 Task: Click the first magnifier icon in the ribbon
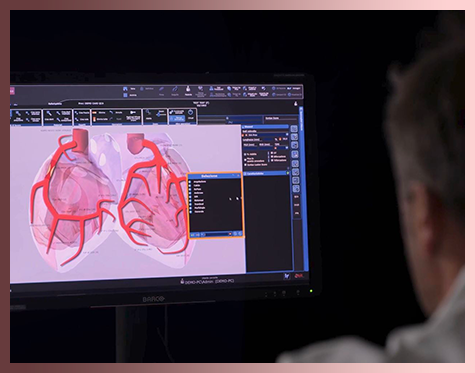point(18,114)
